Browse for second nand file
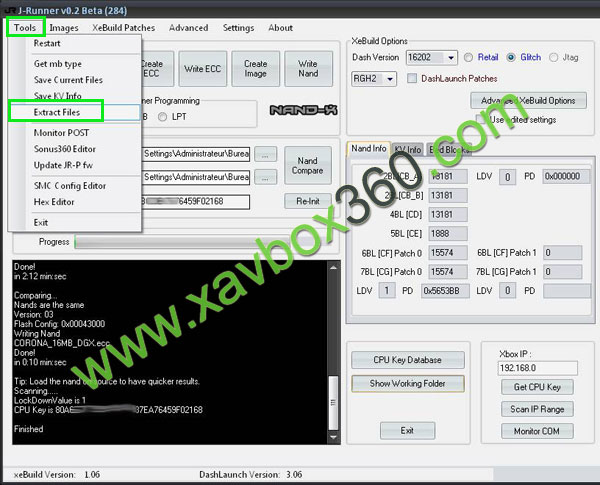 (x=265, y=178)
